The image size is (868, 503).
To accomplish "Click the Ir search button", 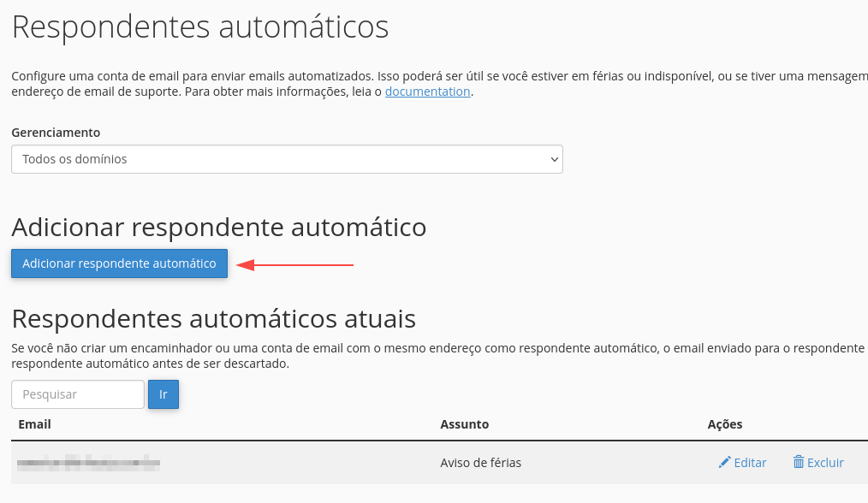I will point(163,394).
